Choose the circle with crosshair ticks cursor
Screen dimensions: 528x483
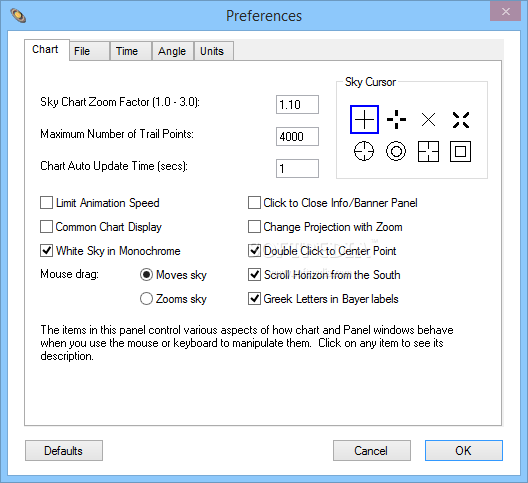tap(364, 151)
